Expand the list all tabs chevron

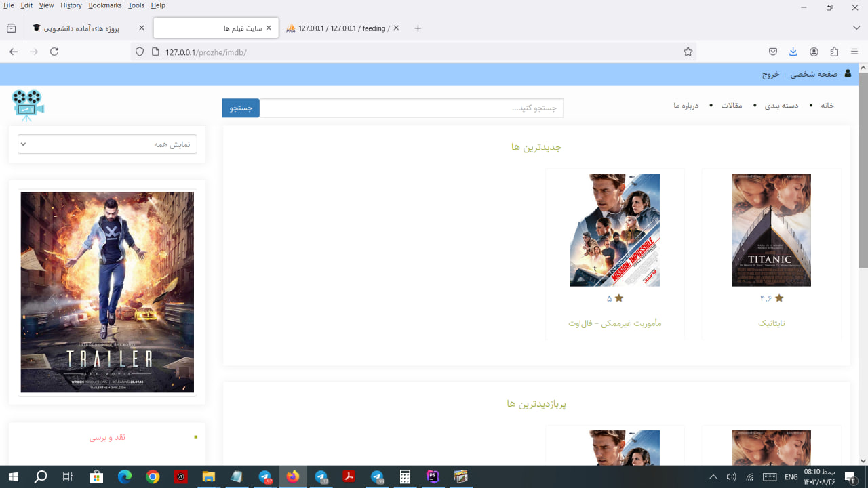pos(856,28)
